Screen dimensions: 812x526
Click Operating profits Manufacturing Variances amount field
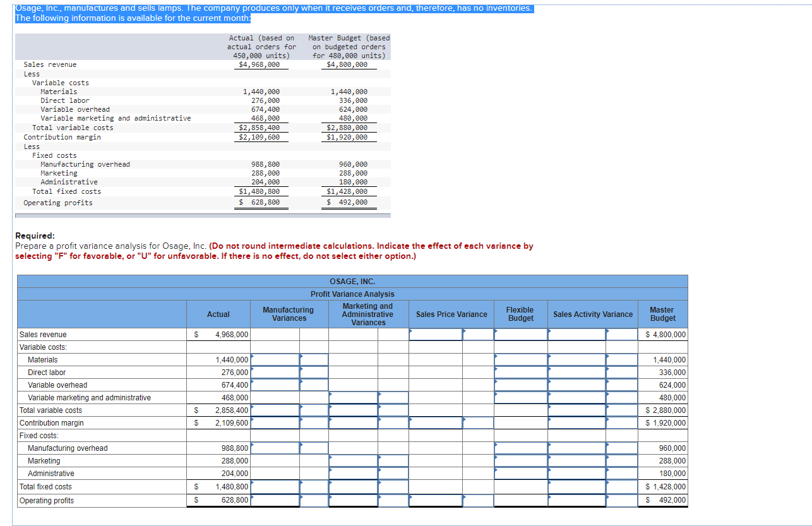tap(275, 501)
